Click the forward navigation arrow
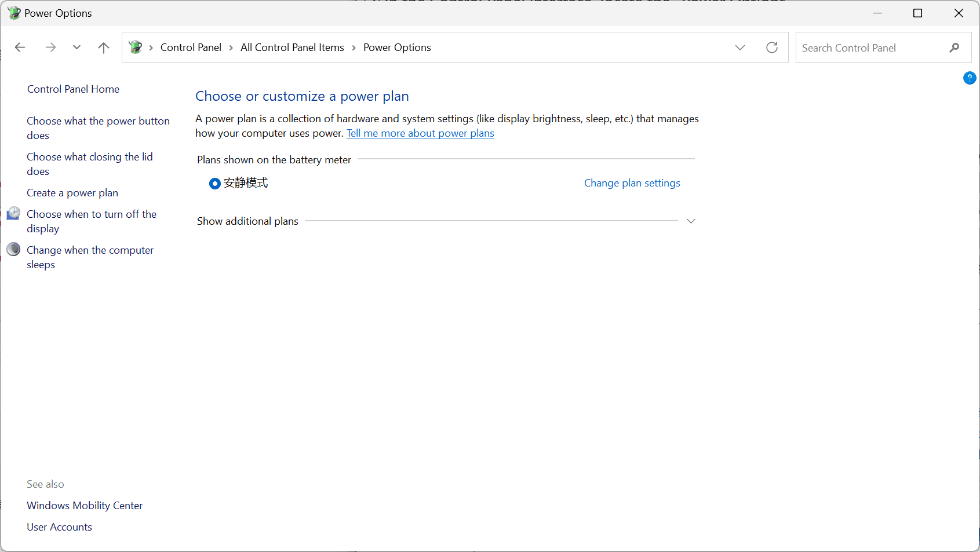980x552 pixels. pos(50,47)
